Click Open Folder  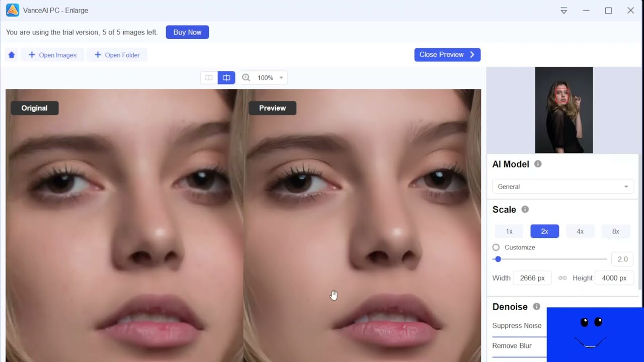117,55
